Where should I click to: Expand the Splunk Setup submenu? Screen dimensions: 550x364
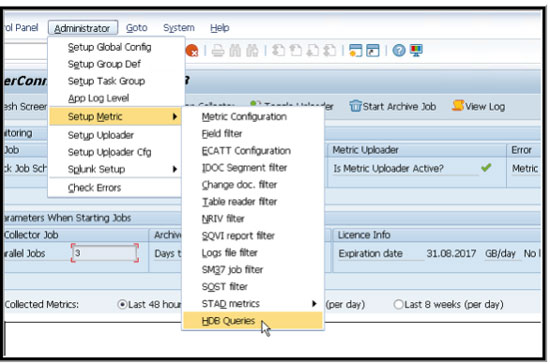click(x=175, y=169)
